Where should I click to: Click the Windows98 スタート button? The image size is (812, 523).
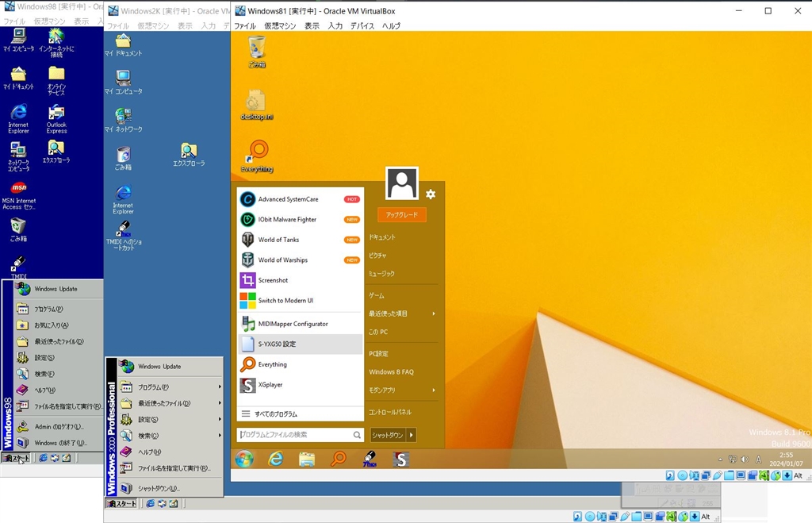16,458
